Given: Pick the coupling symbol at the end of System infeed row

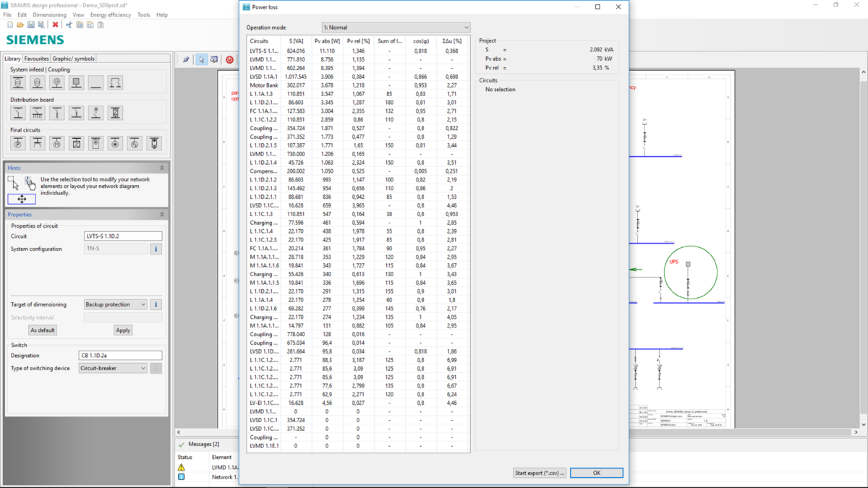Looking at the screenshot, I should (115, 82).
